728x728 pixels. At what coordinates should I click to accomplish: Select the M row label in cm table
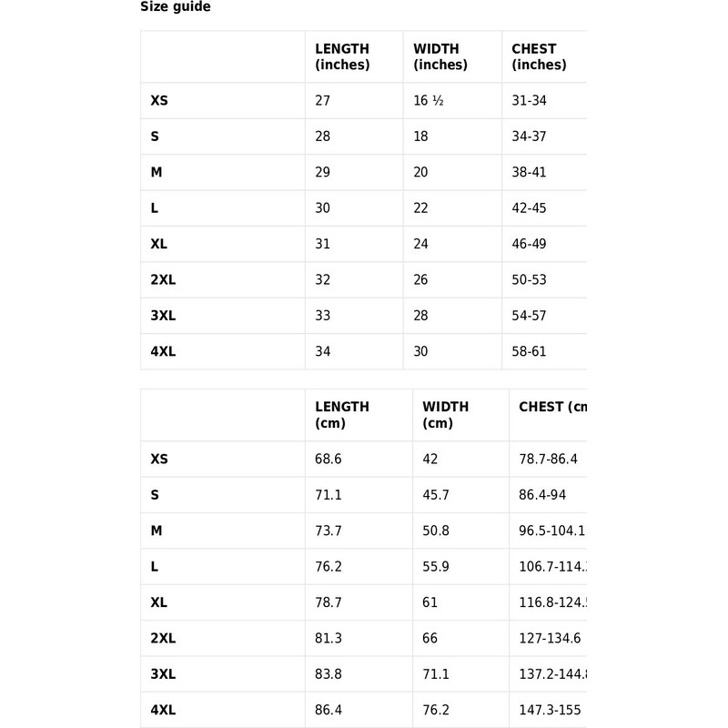(157, 531)
